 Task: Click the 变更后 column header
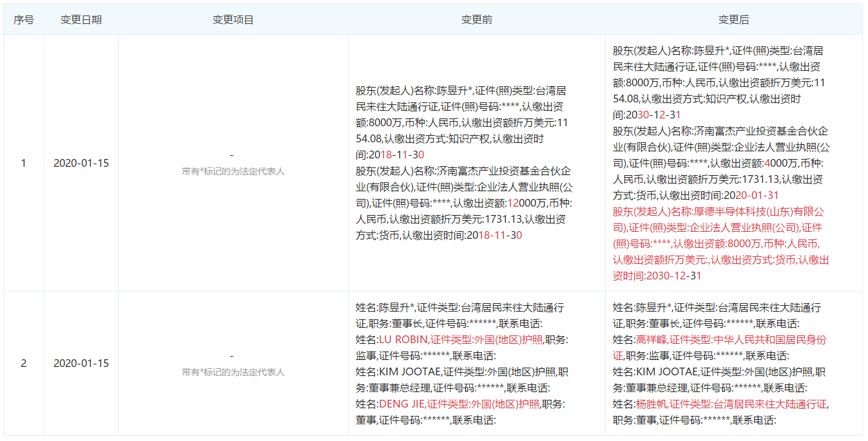[733, 19]
